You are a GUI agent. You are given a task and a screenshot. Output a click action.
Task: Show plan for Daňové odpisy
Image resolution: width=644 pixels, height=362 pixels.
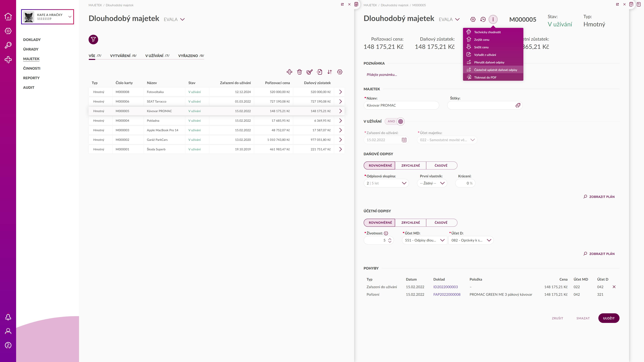coord(599,197)
